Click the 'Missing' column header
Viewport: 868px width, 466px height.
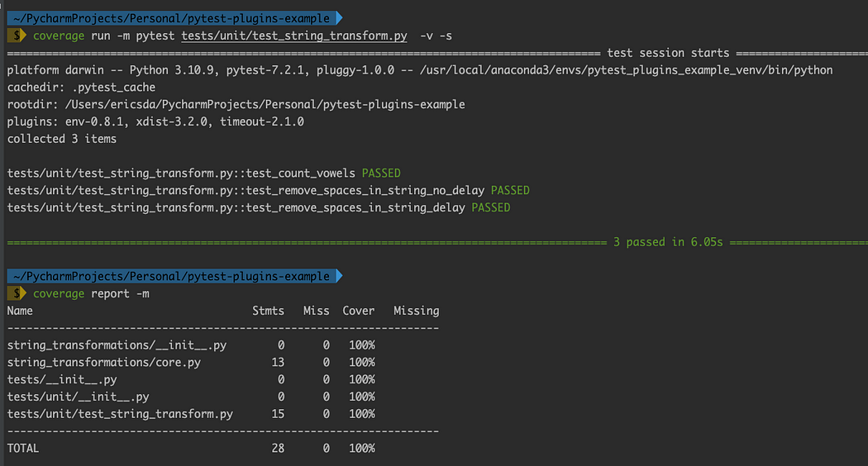point(417,311)
